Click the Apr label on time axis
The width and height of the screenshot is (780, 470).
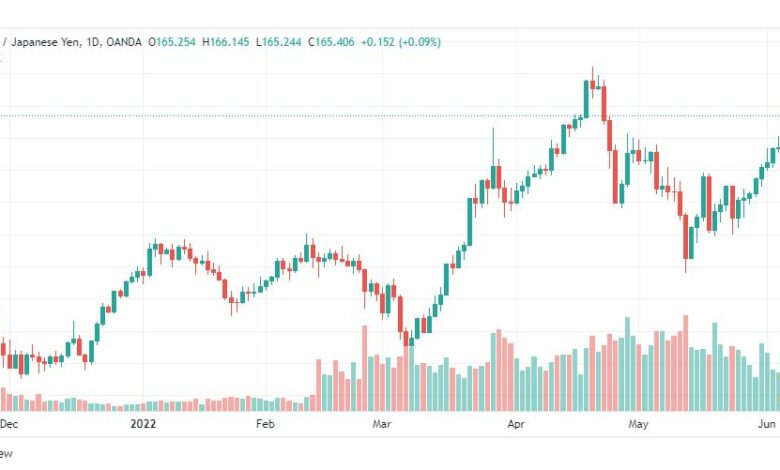(516, 424)
